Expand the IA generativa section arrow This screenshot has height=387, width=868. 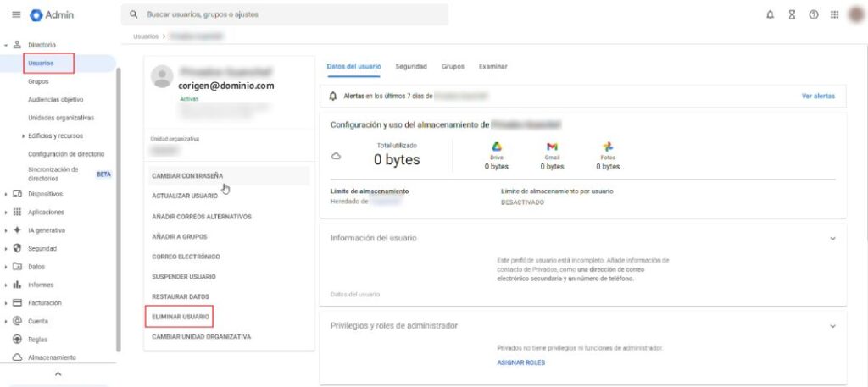pos(6,230)
